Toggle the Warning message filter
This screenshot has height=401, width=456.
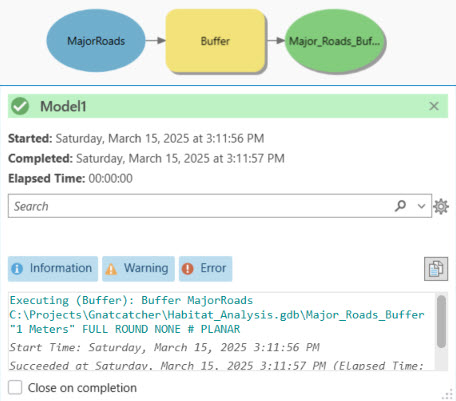pyautogui.click(x=138, y=268)
